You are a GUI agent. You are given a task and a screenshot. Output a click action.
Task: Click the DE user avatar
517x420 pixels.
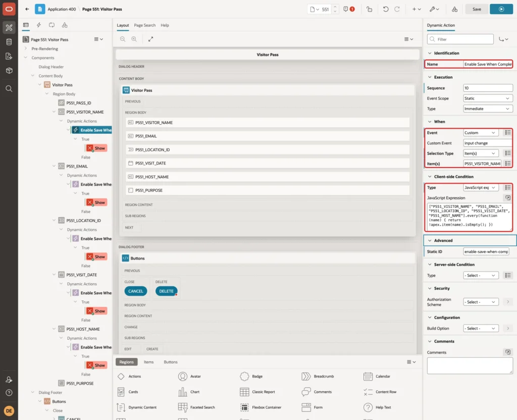(9, 411)
